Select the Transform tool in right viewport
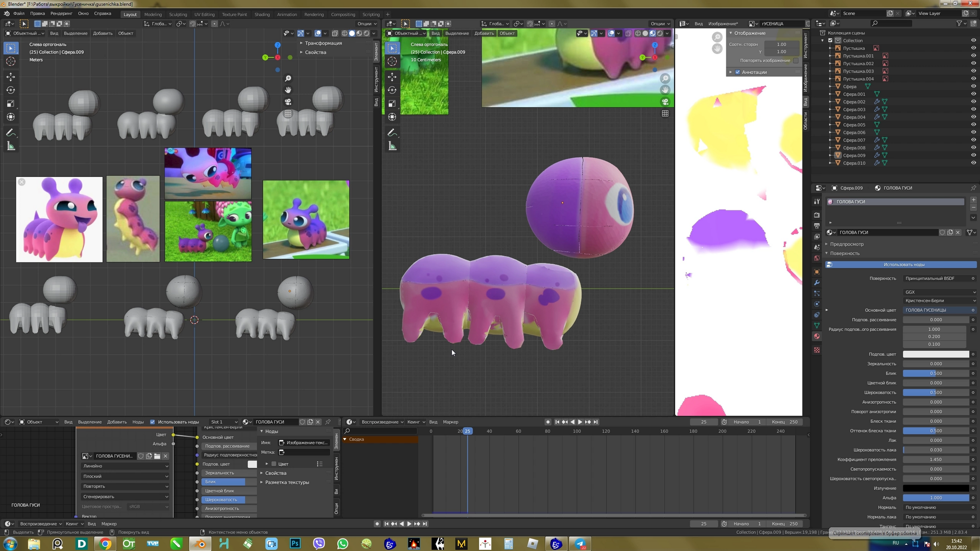 (x=392, y=117)
